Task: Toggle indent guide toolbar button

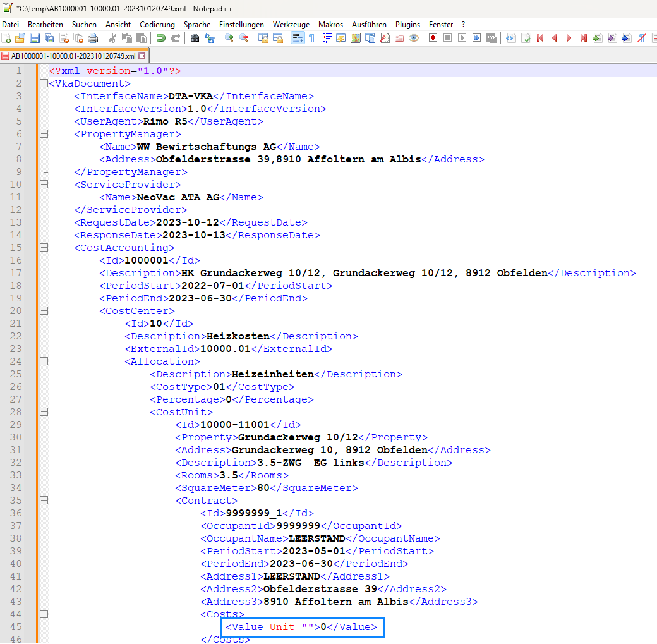Action: coord(327,39)
